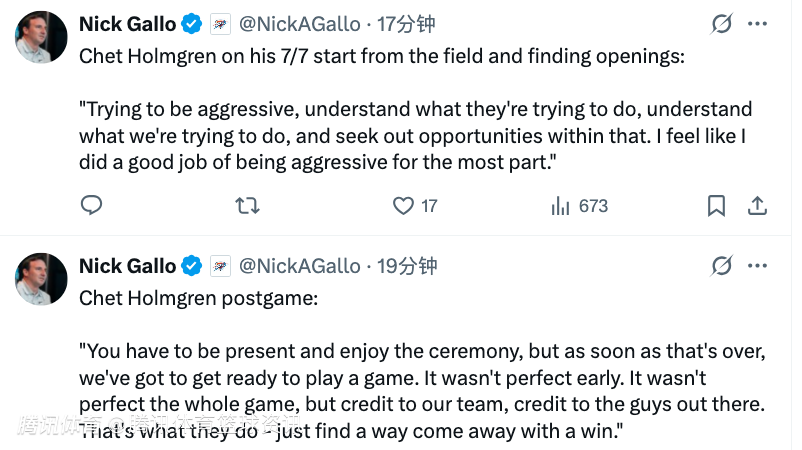This screenshot has width=802, height=450.
Task: Reply to the 7/7 start tweet
Action: (x=91, y=206)
